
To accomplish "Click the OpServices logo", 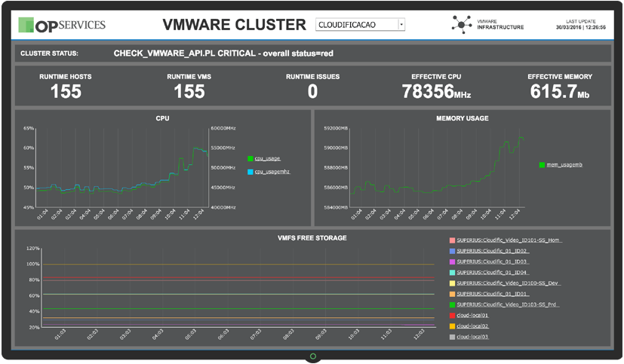I will click(62, 25).
